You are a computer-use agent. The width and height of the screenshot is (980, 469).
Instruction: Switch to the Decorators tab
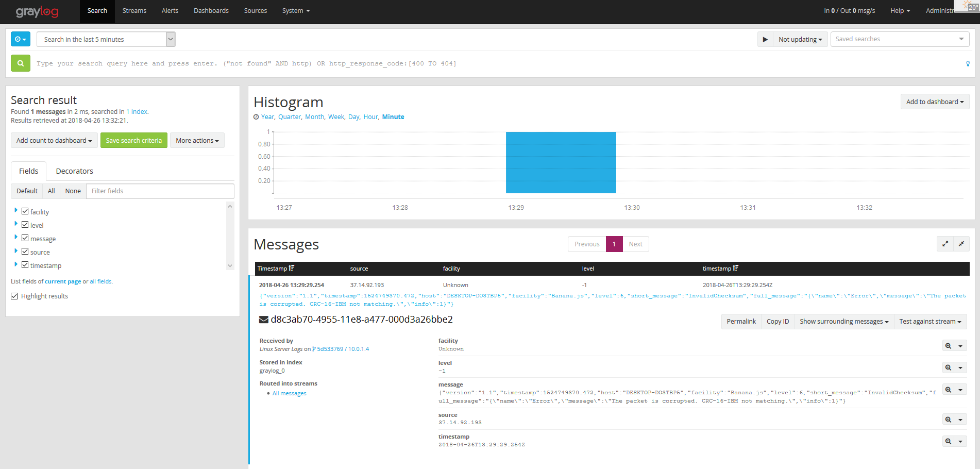pos(74,171)
